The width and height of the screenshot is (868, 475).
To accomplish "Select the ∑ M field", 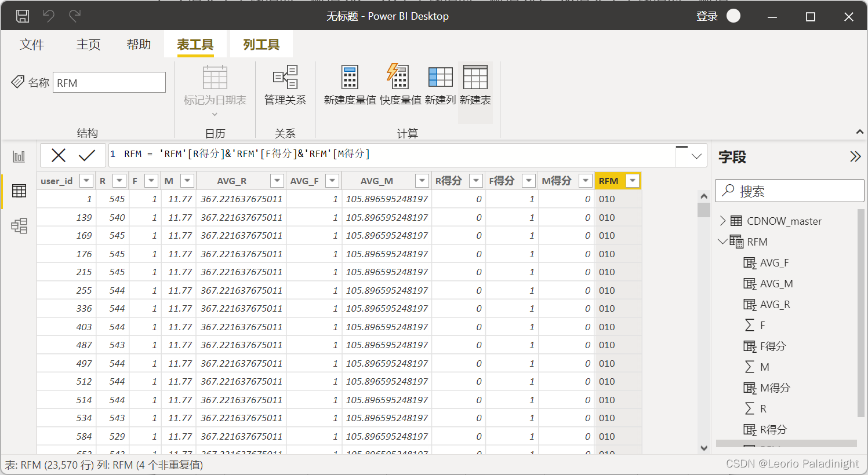I will click(757, 367).
